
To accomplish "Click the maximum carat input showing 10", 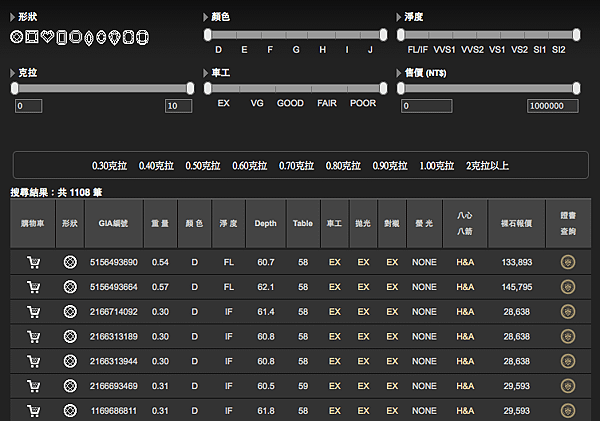I will click(178, 106).
